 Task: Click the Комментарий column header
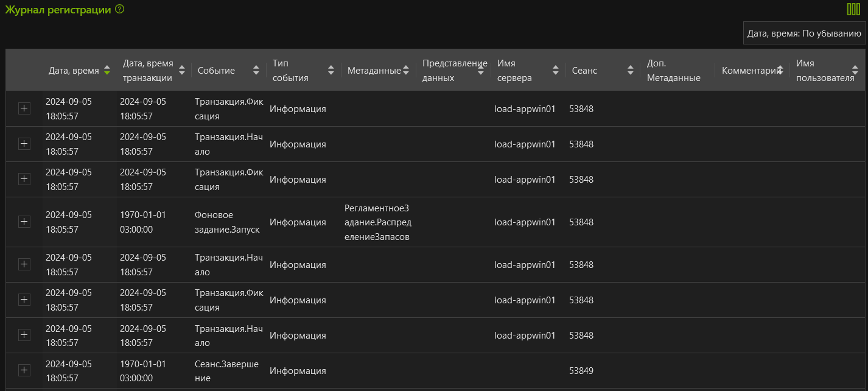coord(749,70)
